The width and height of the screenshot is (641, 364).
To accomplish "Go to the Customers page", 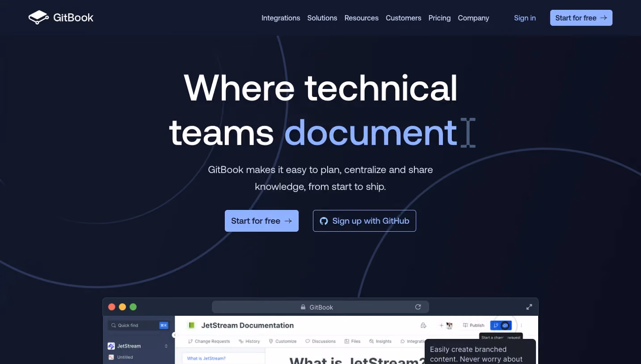I will click(x=404, y=18).
